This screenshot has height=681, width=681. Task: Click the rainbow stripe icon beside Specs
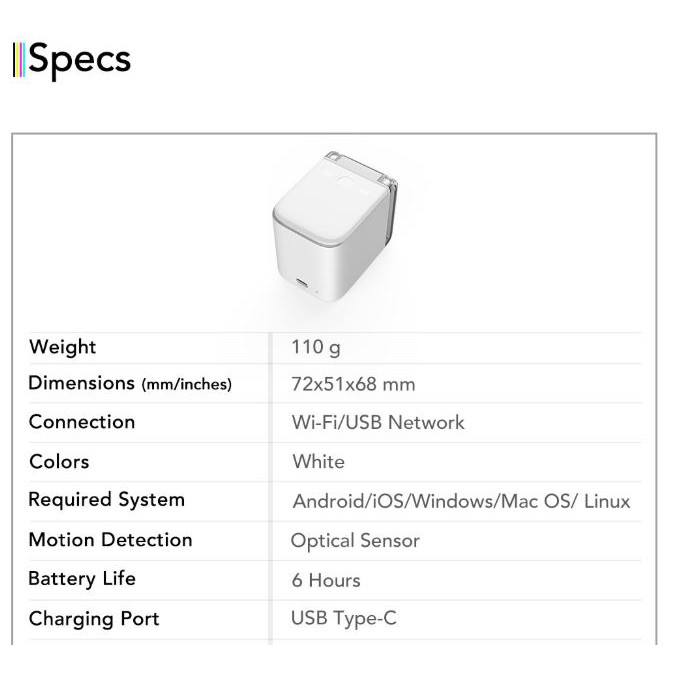point(18,60)
